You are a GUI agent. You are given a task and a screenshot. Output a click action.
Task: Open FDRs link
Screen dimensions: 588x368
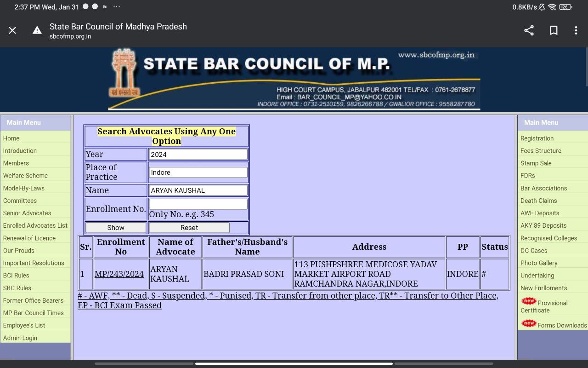(528, 176)
